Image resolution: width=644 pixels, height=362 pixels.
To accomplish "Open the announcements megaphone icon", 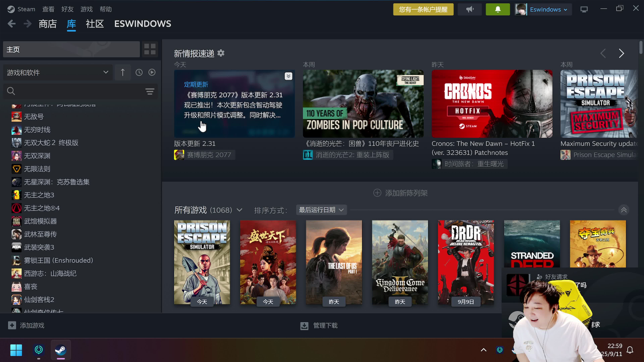I will (470, 10).
